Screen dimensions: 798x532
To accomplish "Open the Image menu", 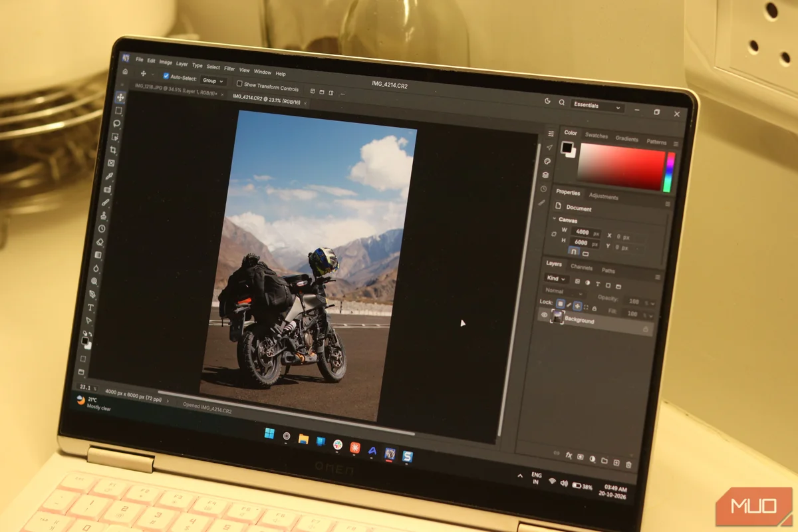I will tap(166, 63).
